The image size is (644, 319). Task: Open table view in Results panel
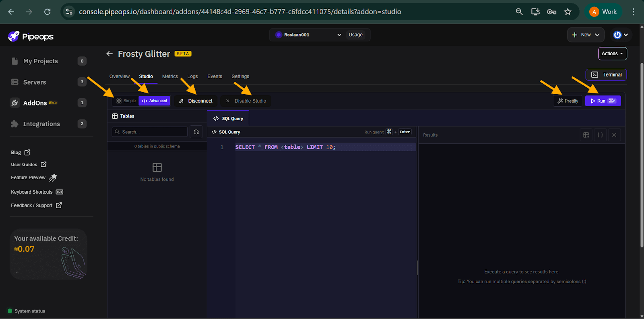tap(586, 135)
